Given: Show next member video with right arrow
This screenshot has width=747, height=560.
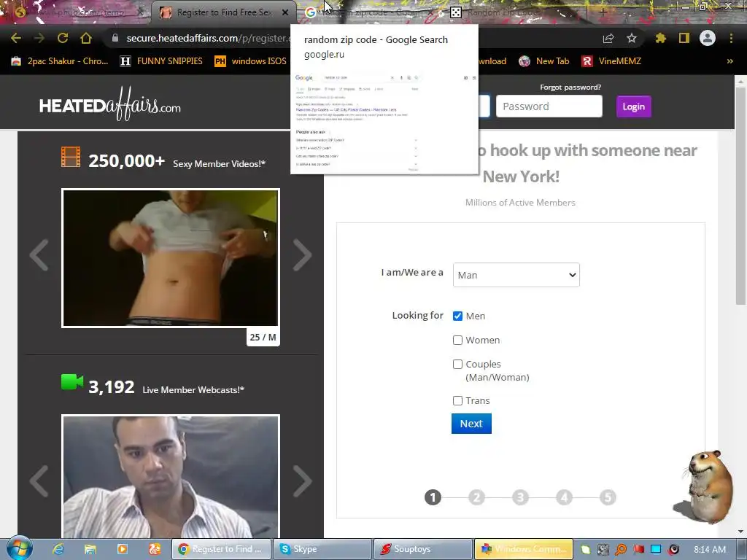Looking at the screenshot, I should pyautogui.click(x=302, y=255).
